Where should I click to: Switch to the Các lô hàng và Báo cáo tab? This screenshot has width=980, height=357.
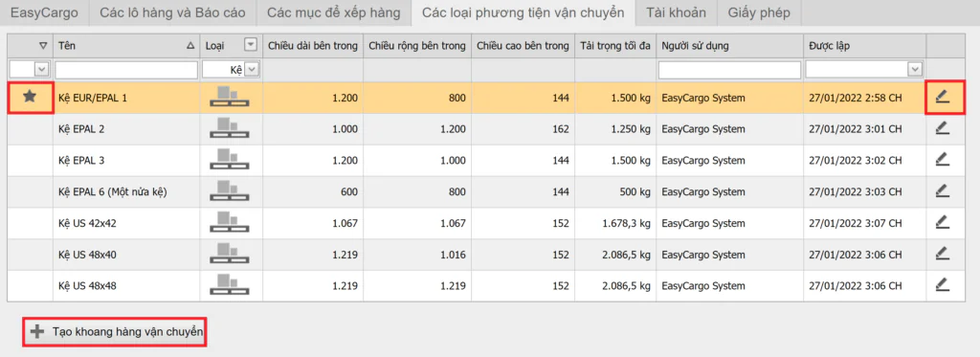pos(171,12)
